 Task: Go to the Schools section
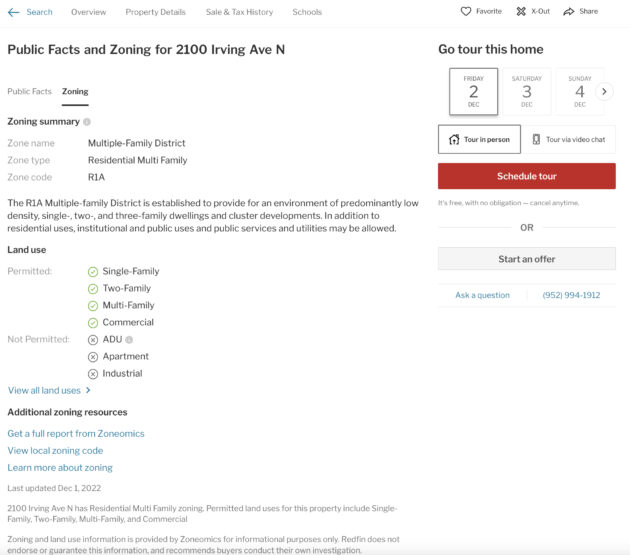click(x=307, y=12)
